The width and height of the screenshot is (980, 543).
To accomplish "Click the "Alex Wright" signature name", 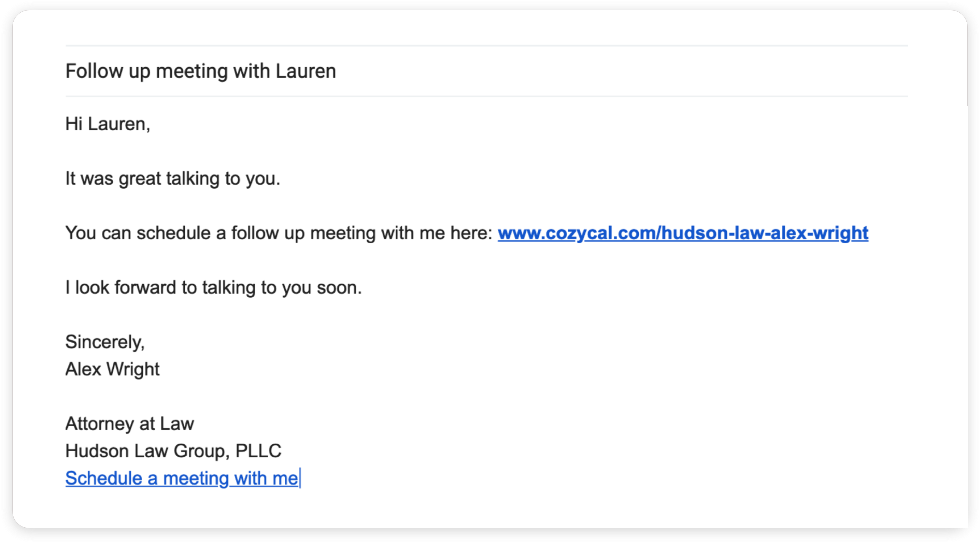I will click(112, 369).
